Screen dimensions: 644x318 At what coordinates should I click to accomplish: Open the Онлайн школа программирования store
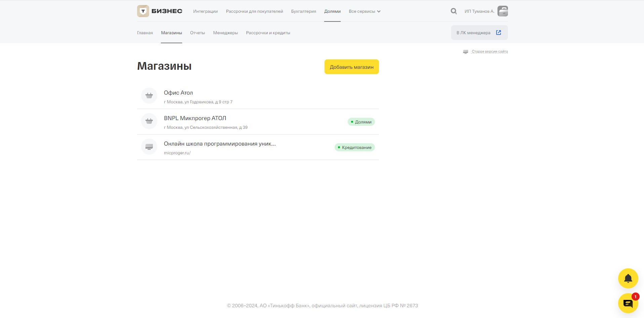point(258,147)
